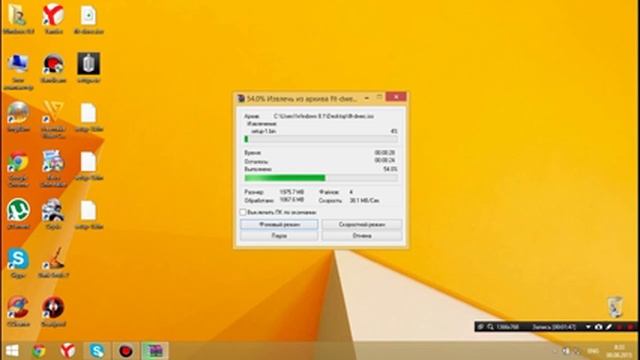Switch to the WinRAR taskbar button
Screen dimensions: 640x360
(x=155, y=351)
